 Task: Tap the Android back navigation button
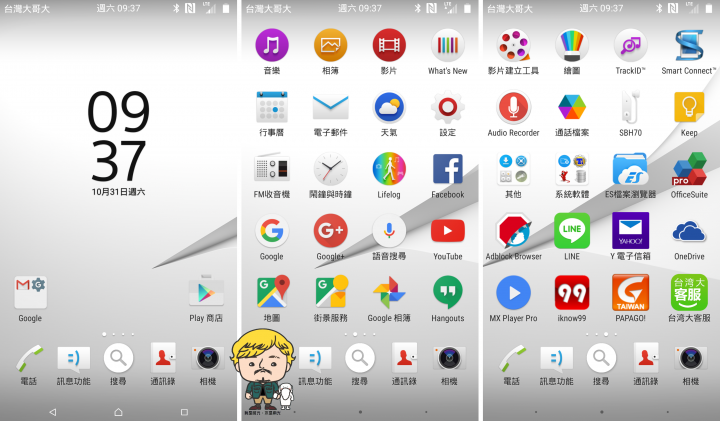[x=53, y=412]
